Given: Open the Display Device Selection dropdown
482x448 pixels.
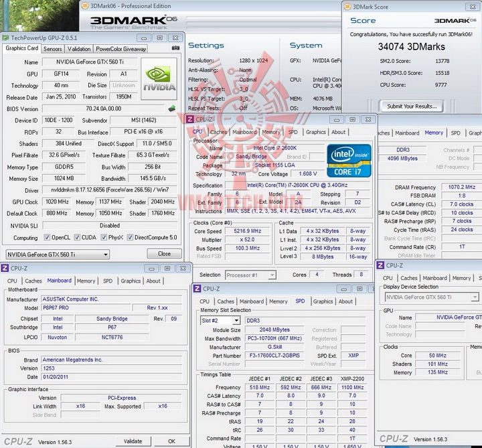Looking at the screenshot, I should [x=432, y=297].
